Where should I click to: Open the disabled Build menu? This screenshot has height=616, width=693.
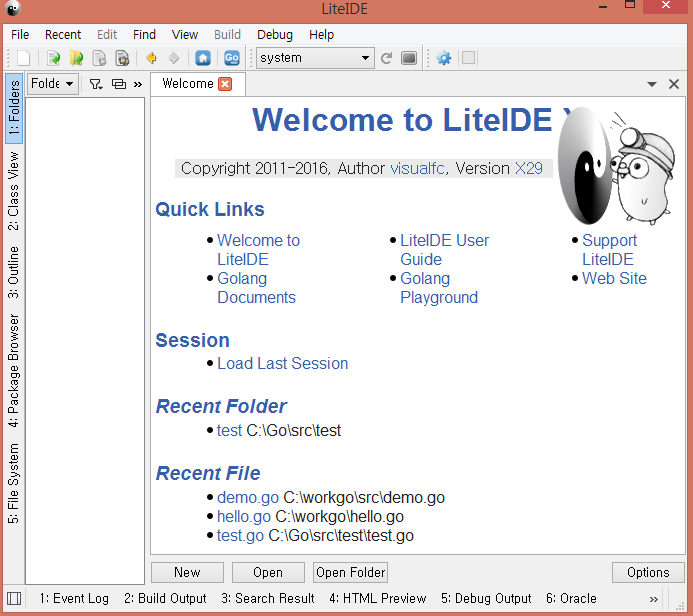coord(228,34)
